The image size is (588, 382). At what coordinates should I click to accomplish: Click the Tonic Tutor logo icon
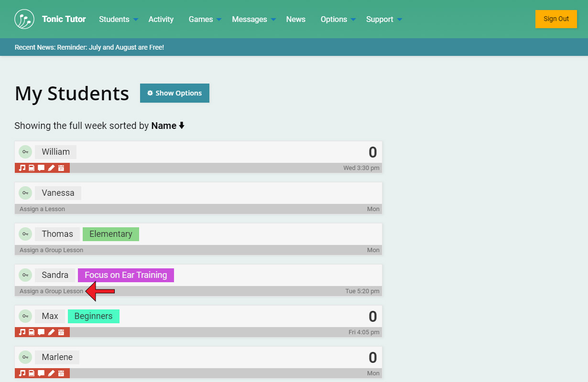(24, 19)
